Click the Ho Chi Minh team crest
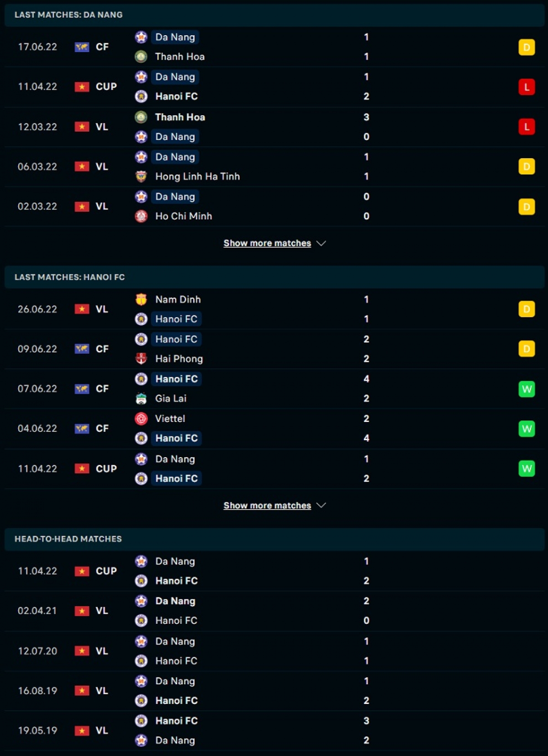Viewport: 548px width, 756px height. (141, 216)
